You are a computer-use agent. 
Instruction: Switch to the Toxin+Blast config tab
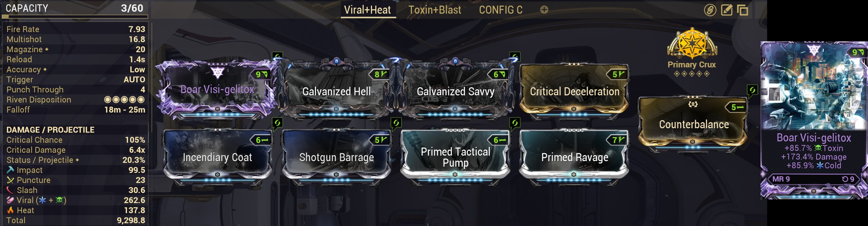pos(435,10)
